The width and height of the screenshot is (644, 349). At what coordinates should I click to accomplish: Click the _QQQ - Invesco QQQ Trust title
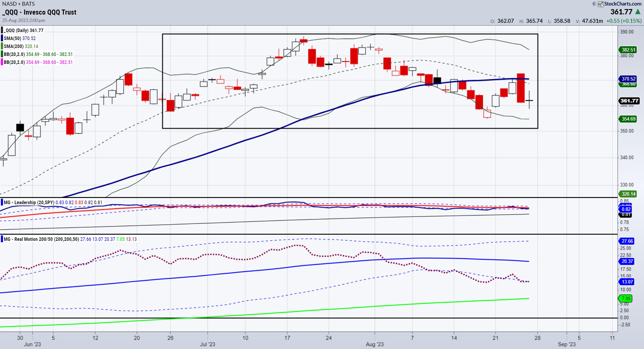click(x=39, y=12)
